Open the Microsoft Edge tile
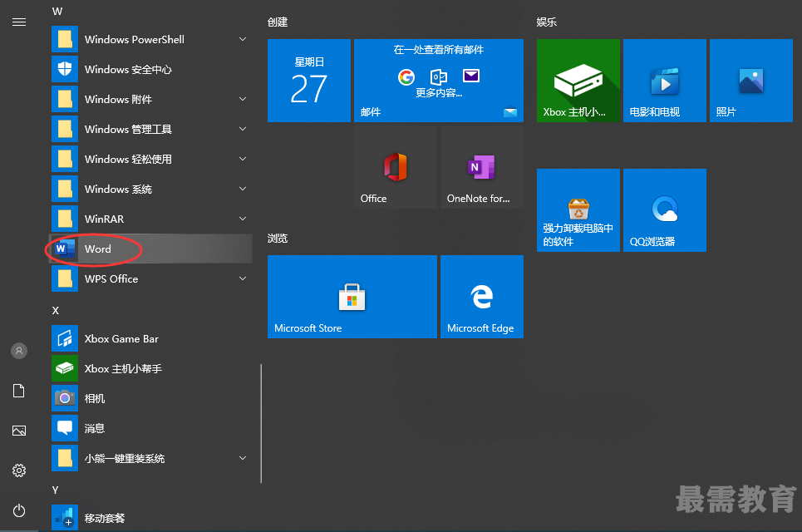This screenshot has width=802, height=532. click(x=482, y=297)
